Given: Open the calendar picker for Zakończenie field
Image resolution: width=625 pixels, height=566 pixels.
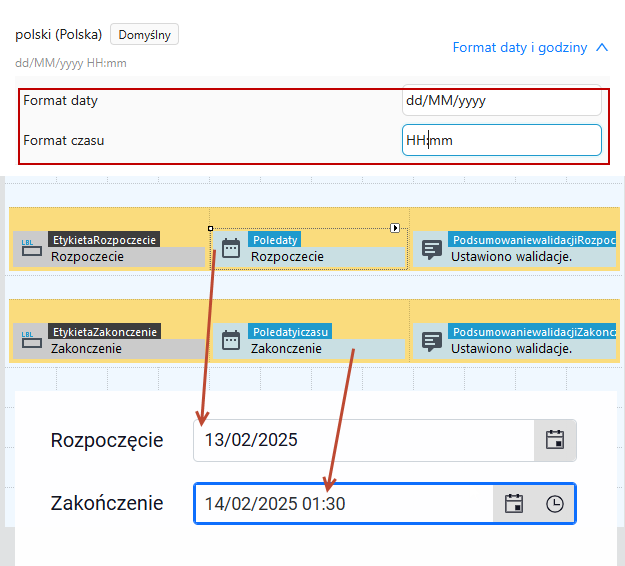Looking at the screenshot, I should [513, 503].
